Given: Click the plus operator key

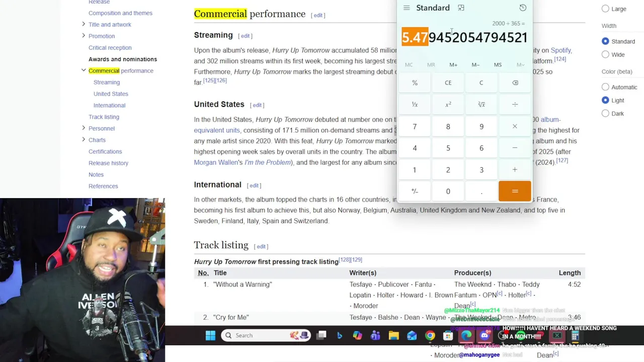Looking at the screenshot, I should pos(515,169).
